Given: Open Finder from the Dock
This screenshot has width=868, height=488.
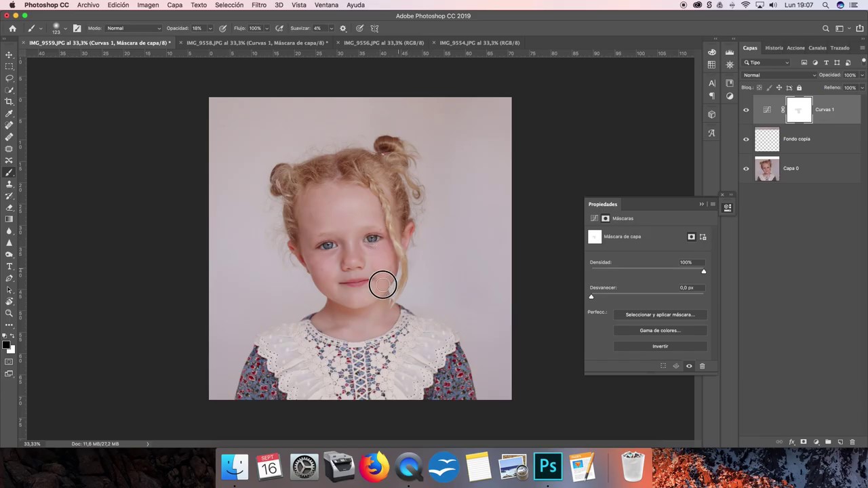Looking at the screenshot, I should (235, 467).
